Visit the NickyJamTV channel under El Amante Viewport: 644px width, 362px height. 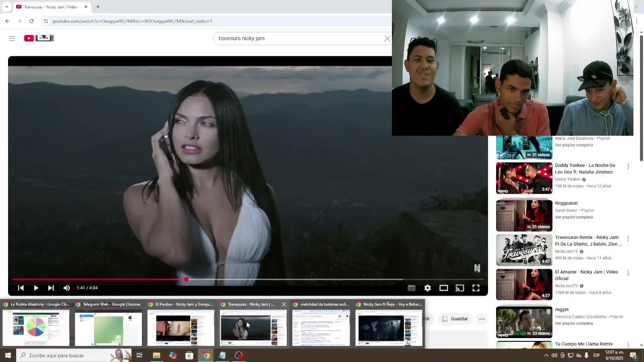point(567,286)
